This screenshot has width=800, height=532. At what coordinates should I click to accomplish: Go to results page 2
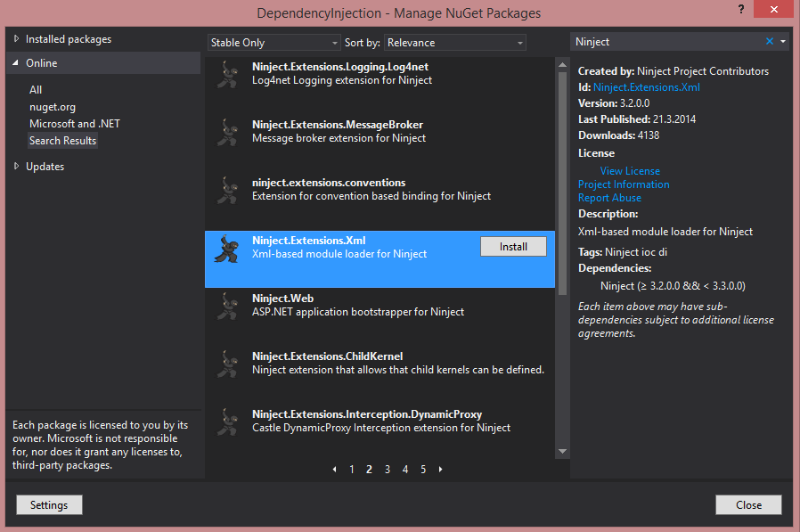click(370, 470)
